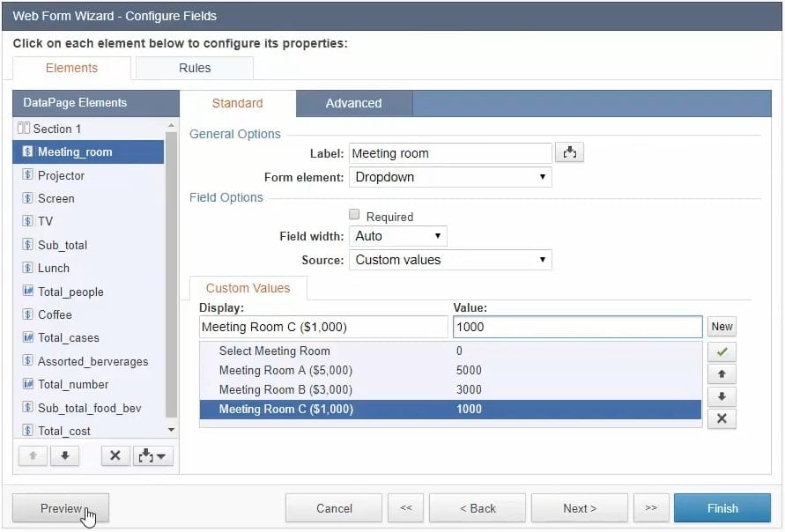Move selected custom value down with arrow icon
Viewport: 785px width, 532px height.
(x=722, y=396)
